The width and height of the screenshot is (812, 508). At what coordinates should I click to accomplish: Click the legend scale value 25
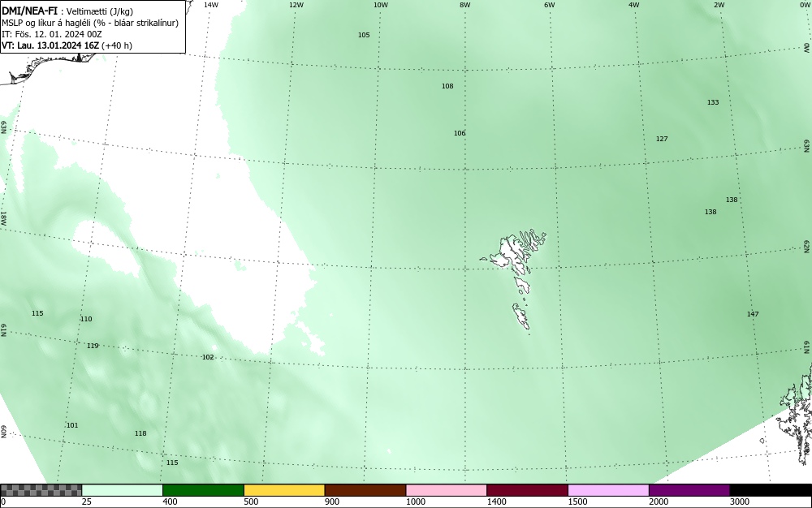(x=87, y=502)
